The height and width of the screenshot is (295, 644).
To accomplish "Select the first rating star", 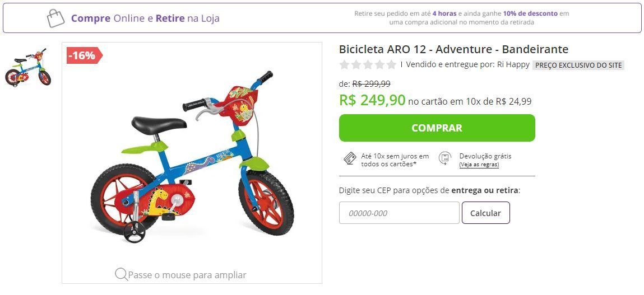I will 344,64.
